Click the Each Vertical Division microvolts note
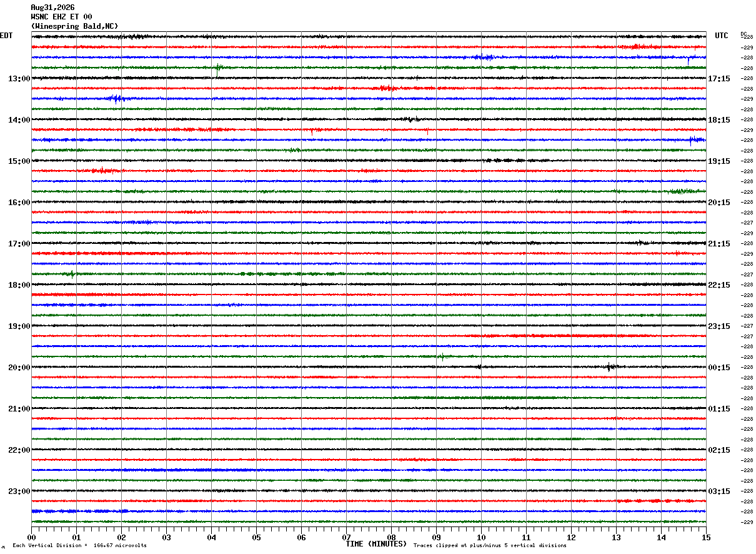Viewport: 756px width, 554px height. (79, 546)
